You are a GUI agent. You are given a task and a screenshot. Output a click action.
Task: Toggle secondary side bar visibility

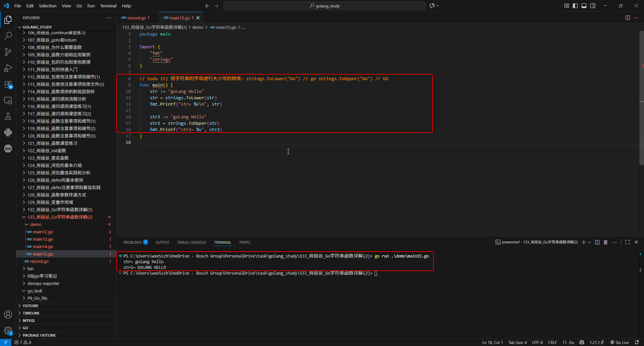click(593, 6)
